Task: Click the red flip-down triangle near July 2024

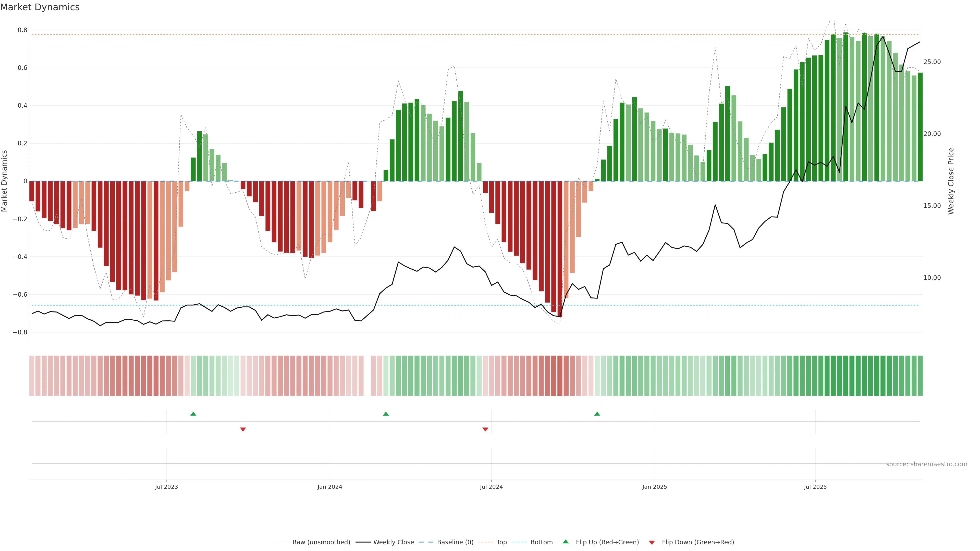Action: point(485,429)
